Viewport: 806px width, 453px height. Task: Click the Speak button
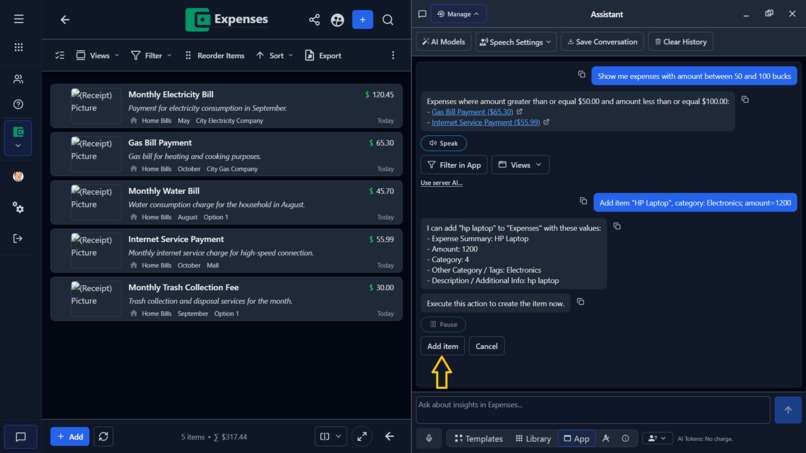click(x=444, y=143)
